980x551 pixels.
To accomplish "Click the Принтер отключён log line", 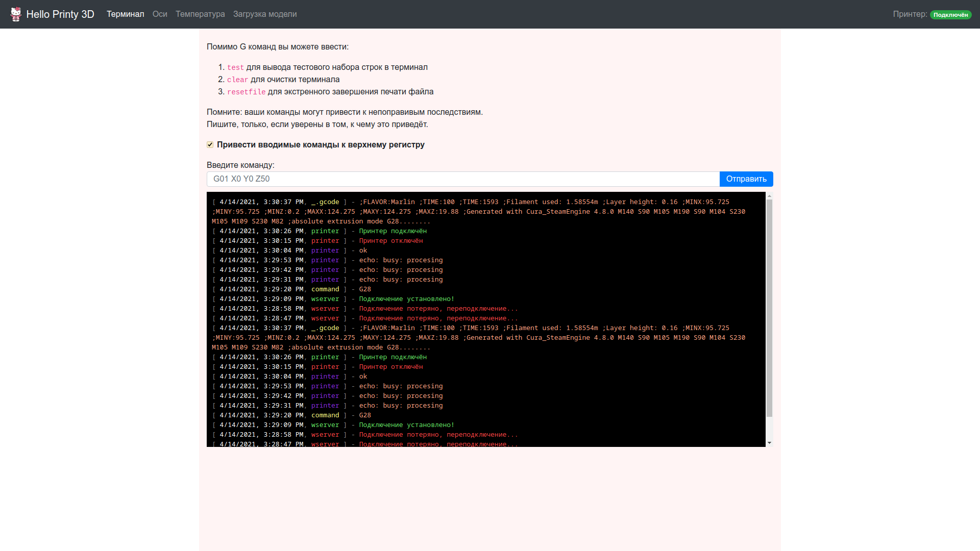I will point(390,241).
